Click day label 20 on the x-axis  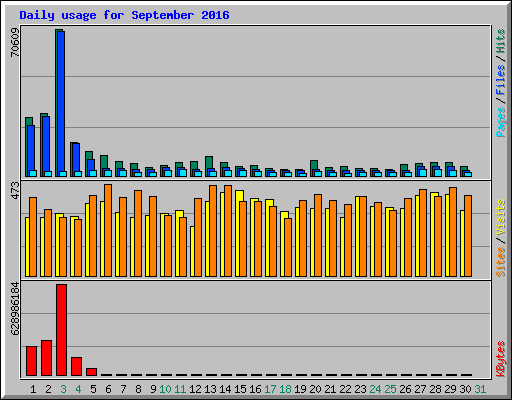[315, 389]
